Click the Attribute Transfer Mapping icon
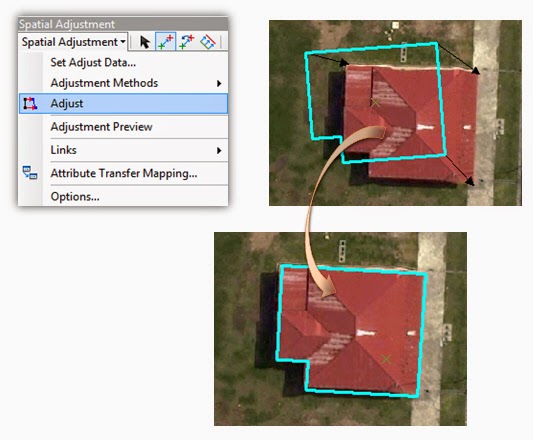 point(30,173)
